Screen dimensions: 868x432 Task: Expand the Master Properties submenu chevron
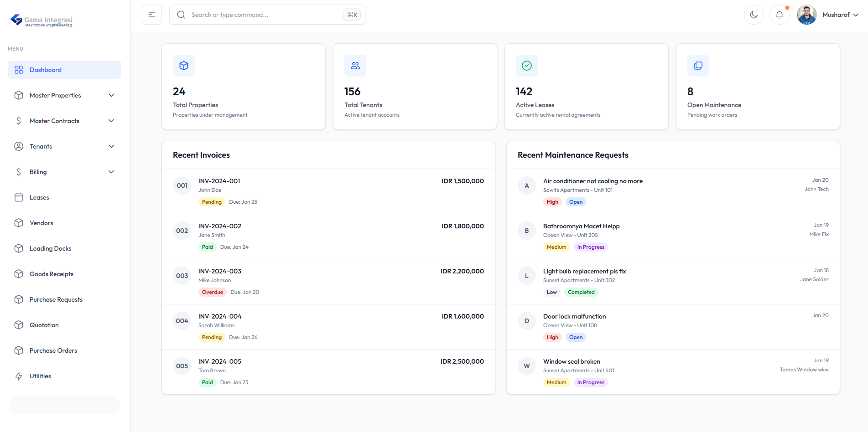(111, 95)
